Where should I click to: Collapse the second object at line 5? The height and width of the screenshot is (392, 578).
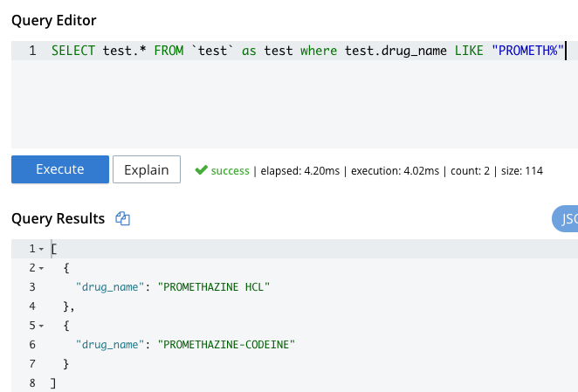point(41,326)
